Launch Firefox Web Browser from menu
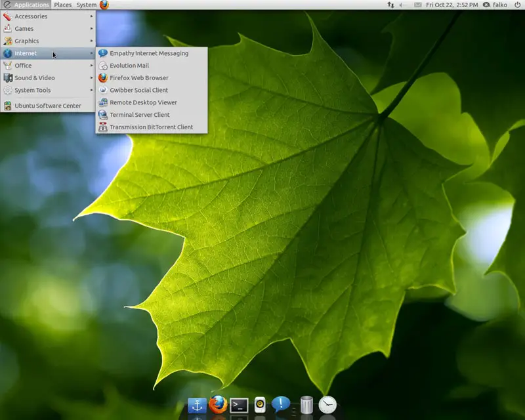The height and width of the screenshot is (420, 525). [x=152, y=77]
